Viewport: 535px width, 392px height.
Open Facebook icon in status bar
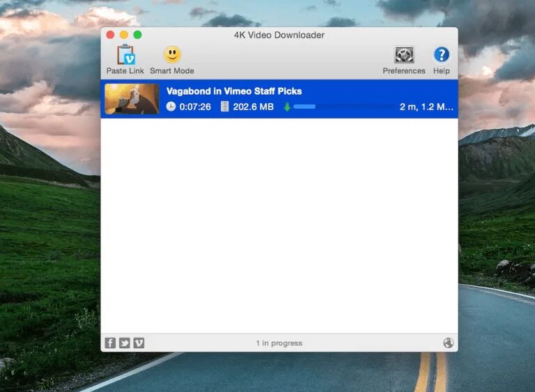pos(110,343)
